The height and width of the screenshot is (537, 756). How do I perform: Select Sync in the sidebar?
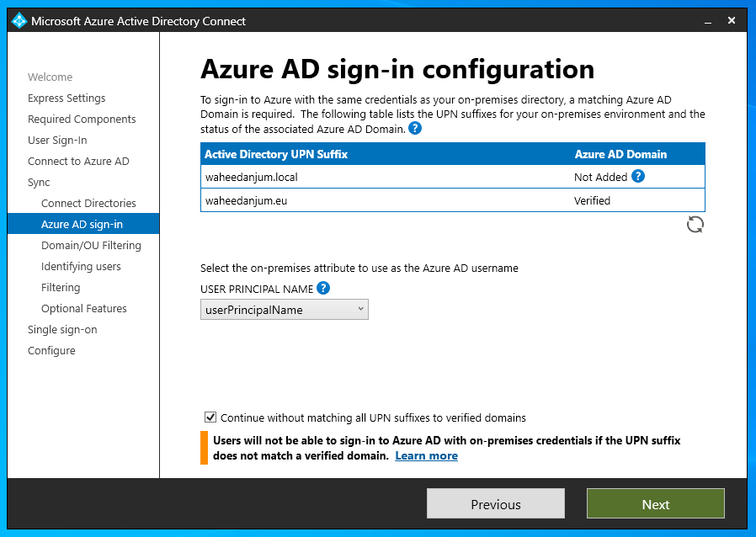39,182
